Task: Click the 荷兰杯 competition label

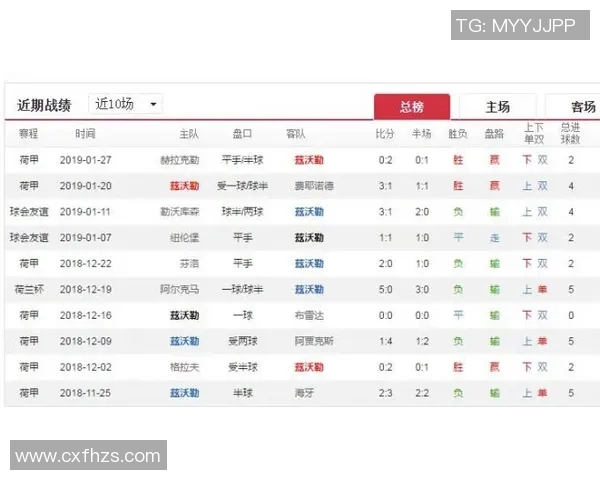Action: coord(29,289)
